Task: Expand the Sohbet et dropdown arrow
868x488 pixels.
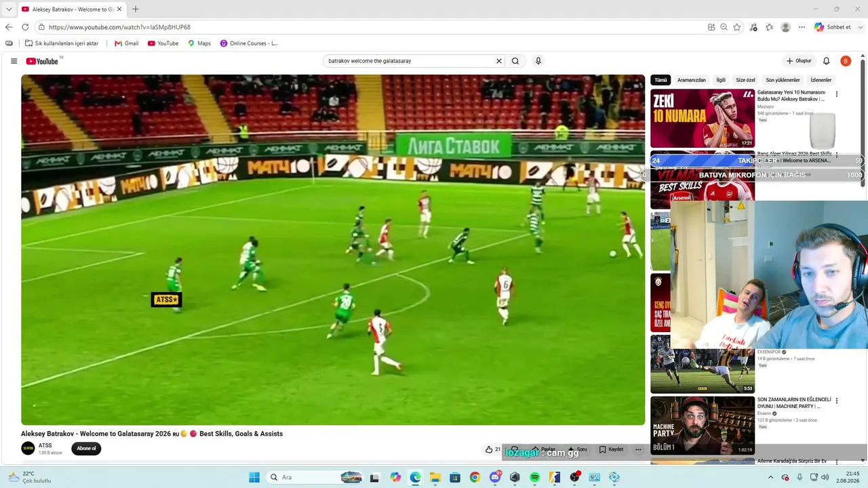Action: click(860, 27)
